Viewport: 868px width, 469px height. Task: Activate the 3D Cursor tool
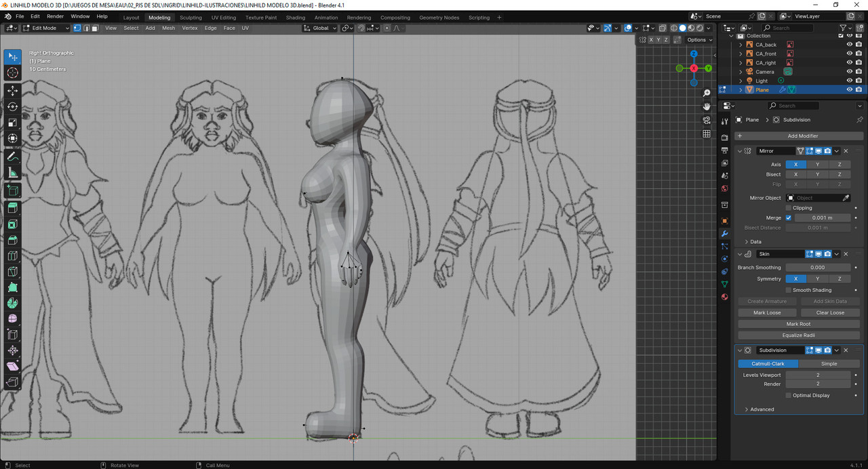(12, 73)
